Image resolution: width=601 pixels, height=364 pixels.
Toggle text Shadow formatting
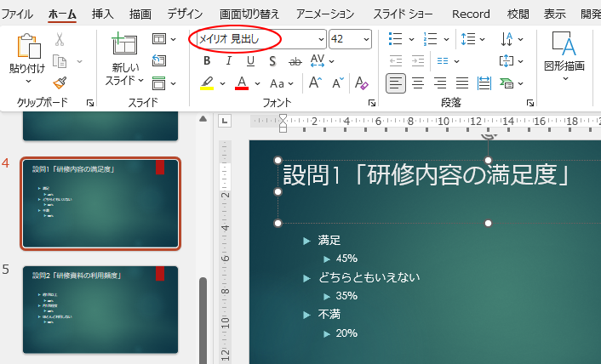tap(272, 61)
